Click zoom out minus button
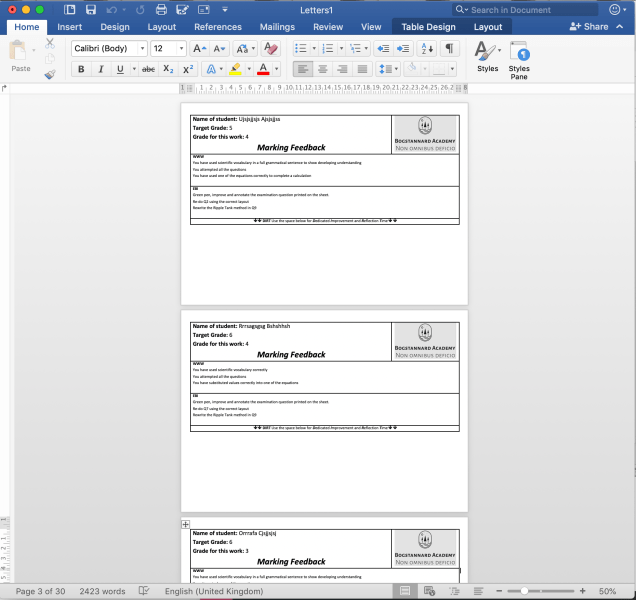 click(499, 591)
